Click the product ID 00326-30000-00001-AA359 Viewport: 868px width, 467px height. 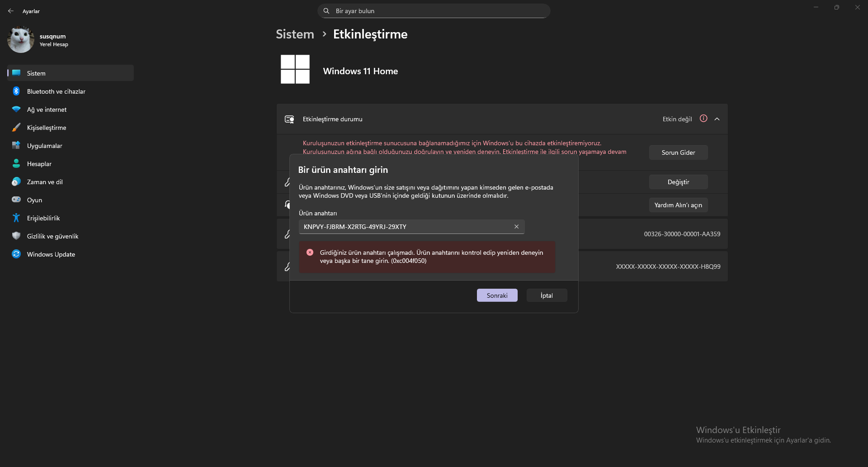[x=682, y=234]
